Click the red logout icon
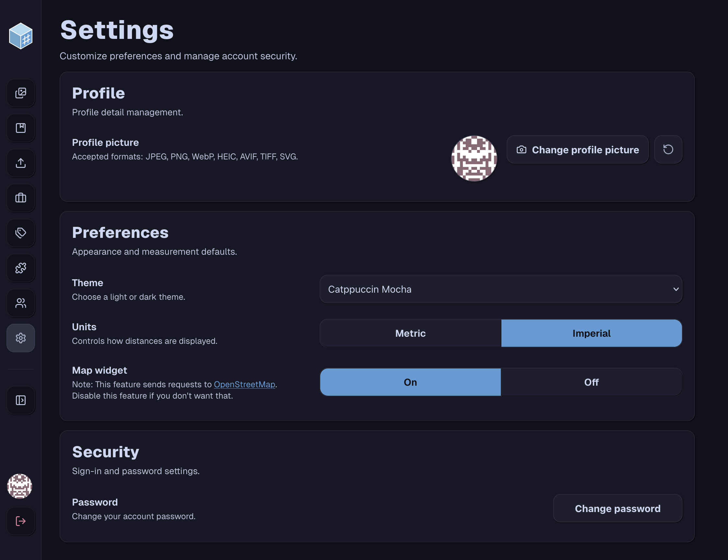Image resolution: width=728 pixels, height=560 pixels. click(x=21, y=521)
